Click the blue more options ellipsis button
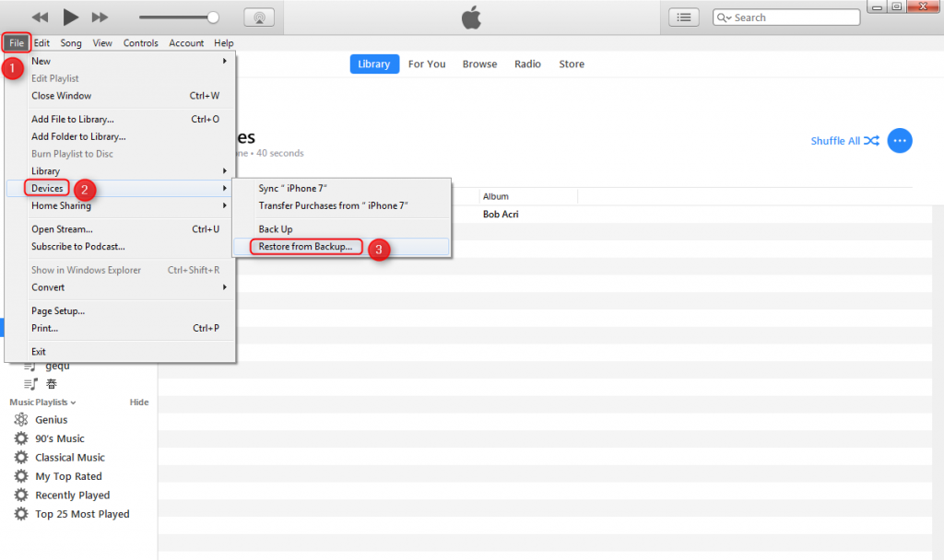This screenshot has width=944, height=560. pyautogui.click(x=900, y=141)
